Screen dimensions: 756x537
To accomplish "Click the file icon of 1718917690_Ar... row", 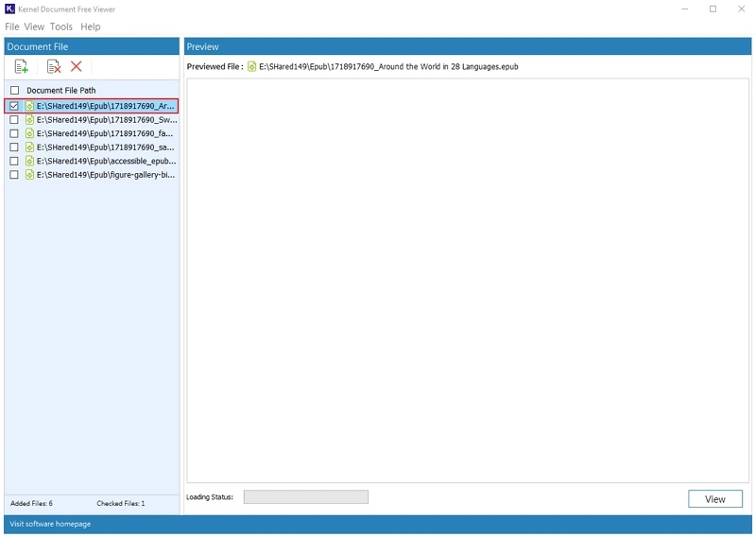I will tap(29, 106).
